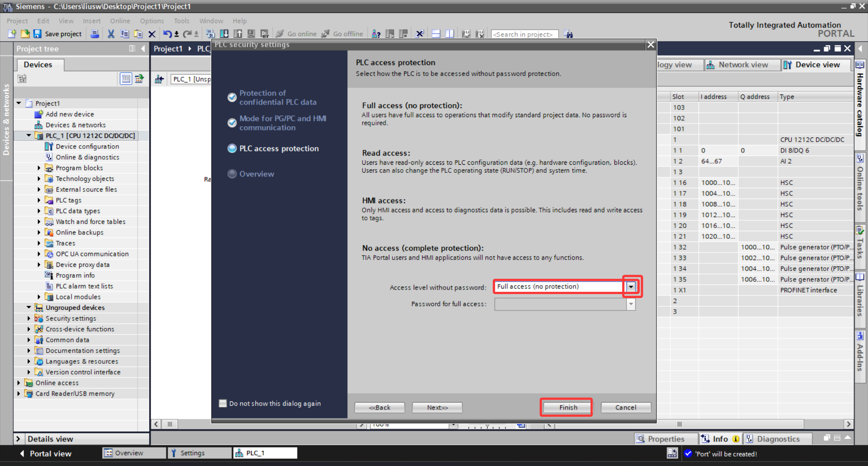Click the Tasks sidebar icon

pos(860,230)
